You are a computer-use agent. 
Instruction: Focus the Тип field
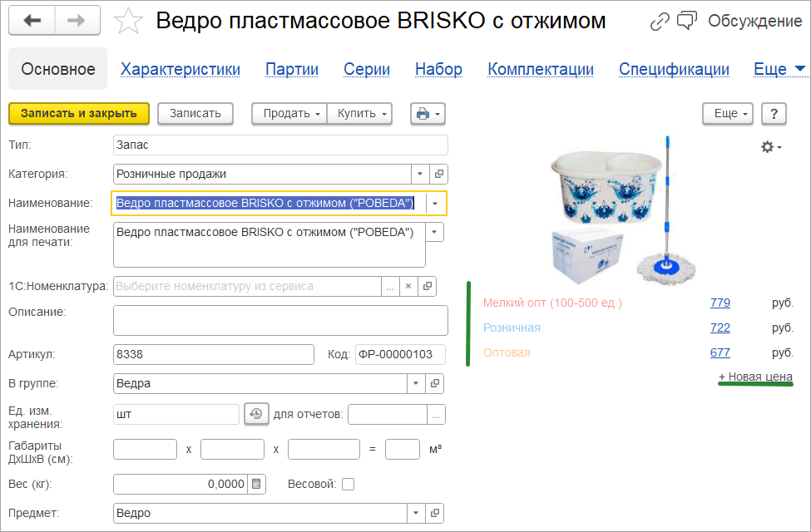tap(280, 145)
